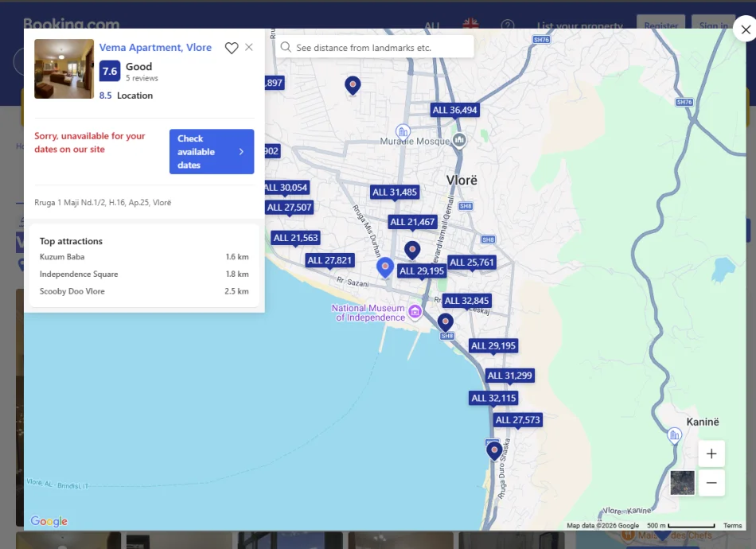Click the Muradie Mosque landmark icon
756x549 pixels.
pyautogui.click(x=459, y=140)
